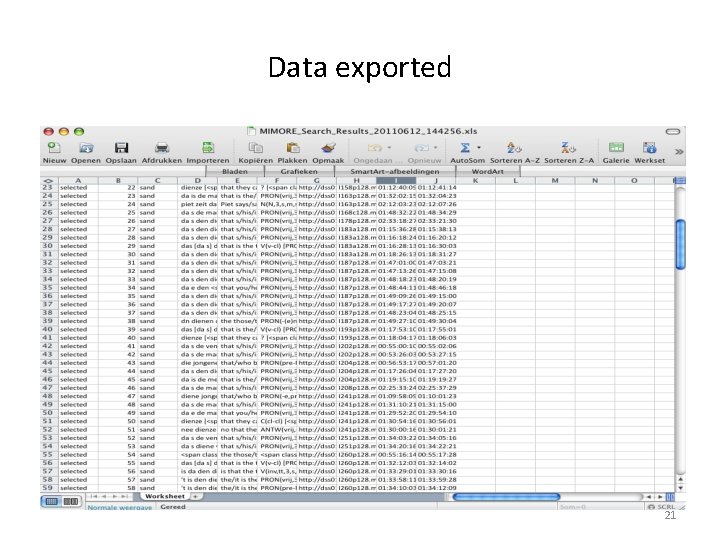Click the Ongedaan undo icon
The image size is (720, 540).
[375, 148]
